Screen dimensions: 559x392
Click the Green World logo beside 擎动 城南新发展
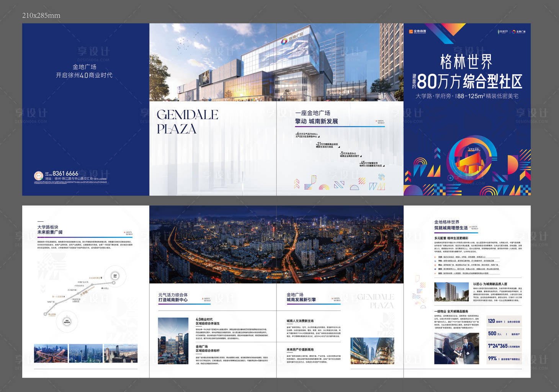pos(381,122)
